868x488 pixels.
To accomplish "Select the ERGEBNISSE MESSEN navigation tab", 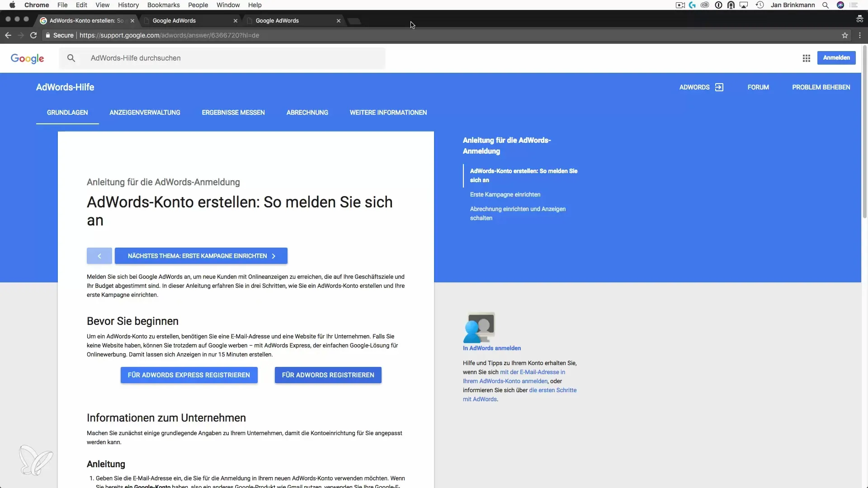I will coord(233,113).
